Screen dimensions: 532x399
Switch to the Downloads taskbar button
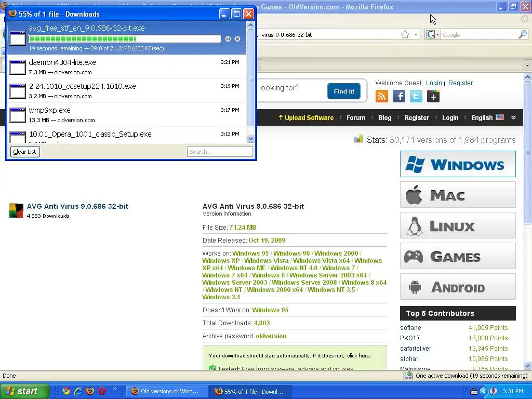[x=250, y=391]
